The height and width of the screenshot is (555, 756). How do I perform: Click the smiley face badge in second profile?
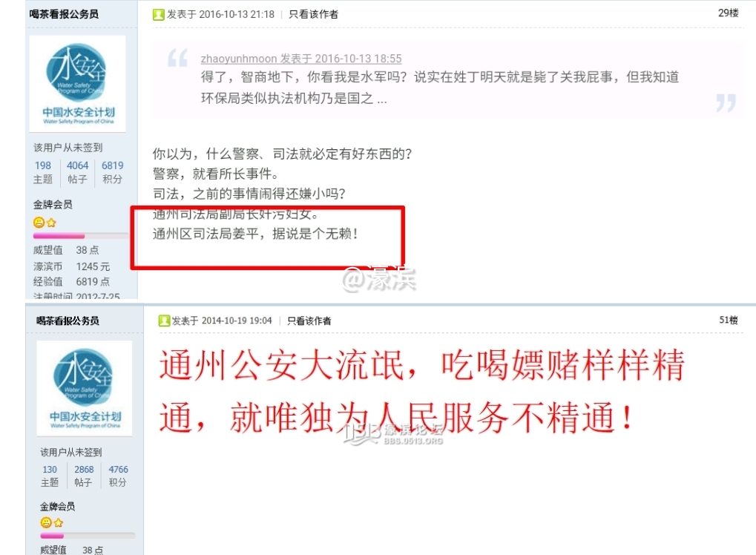46,522
